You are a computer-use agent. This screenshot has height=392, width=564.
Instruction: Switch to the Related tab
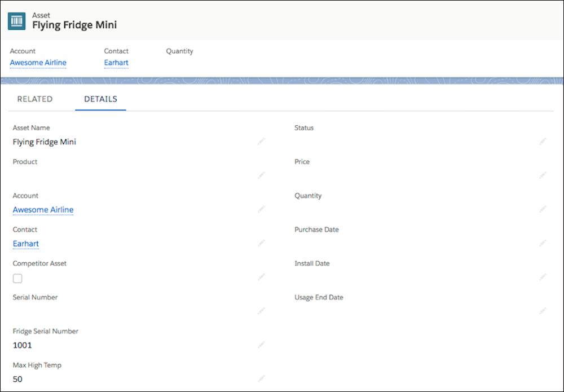(35, 99)
